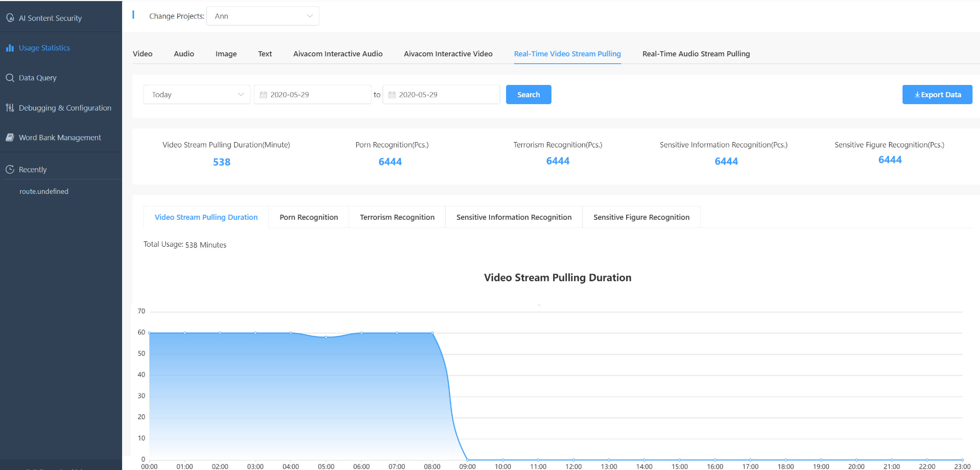Click the 05:00 data point on chart

326,337
